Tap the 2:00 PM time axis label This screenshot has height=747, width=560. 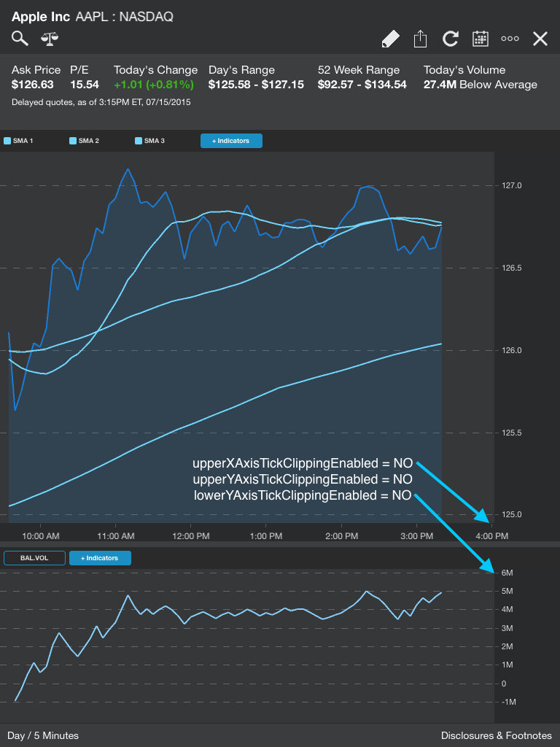point(341,536)
